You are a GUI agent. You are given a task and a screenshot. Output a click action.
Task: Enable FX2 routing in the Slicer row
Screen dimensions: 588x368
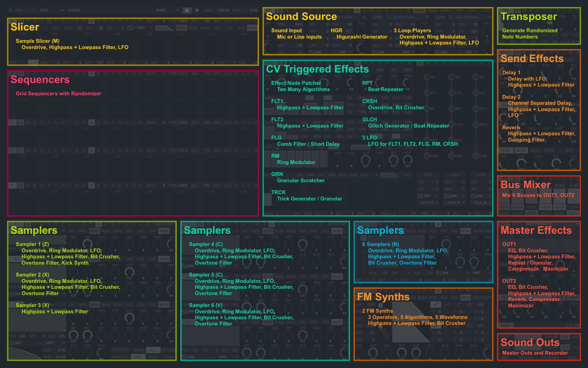(x=229, y=28)
